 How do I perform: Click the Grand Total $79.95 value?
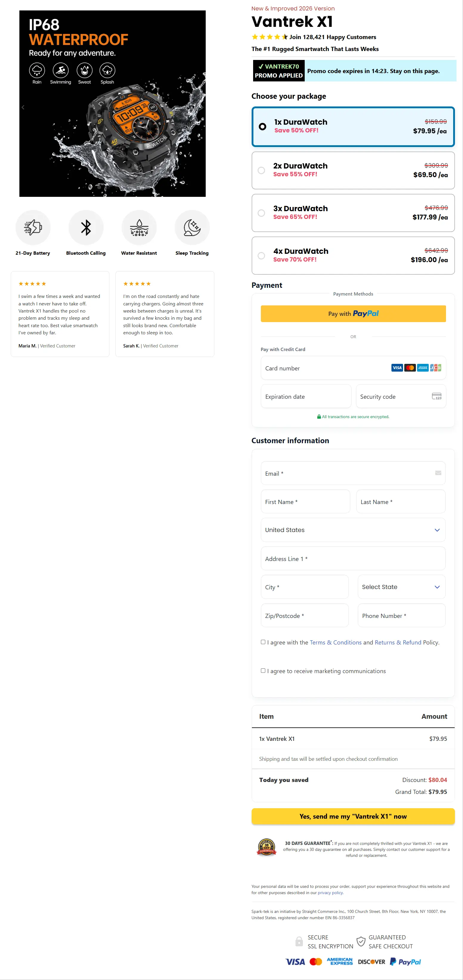pyautogui.click(x=438, y=792)
